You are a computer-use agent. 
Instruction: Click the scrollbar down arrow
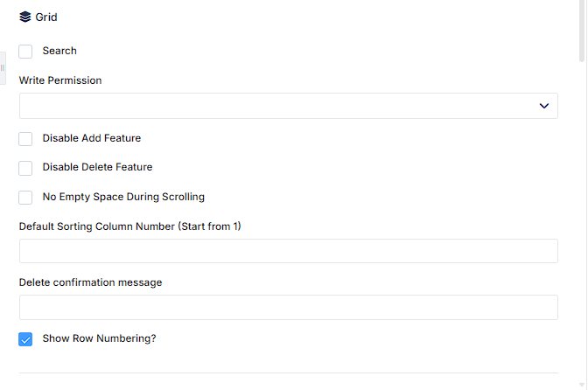point(582,385)
